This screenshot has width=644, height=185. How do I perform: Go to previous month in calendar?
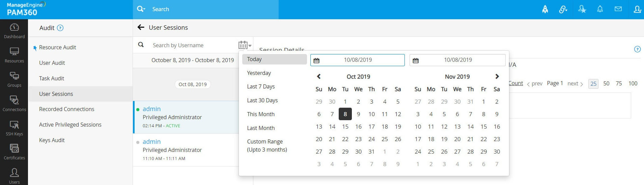click(319, 77)
